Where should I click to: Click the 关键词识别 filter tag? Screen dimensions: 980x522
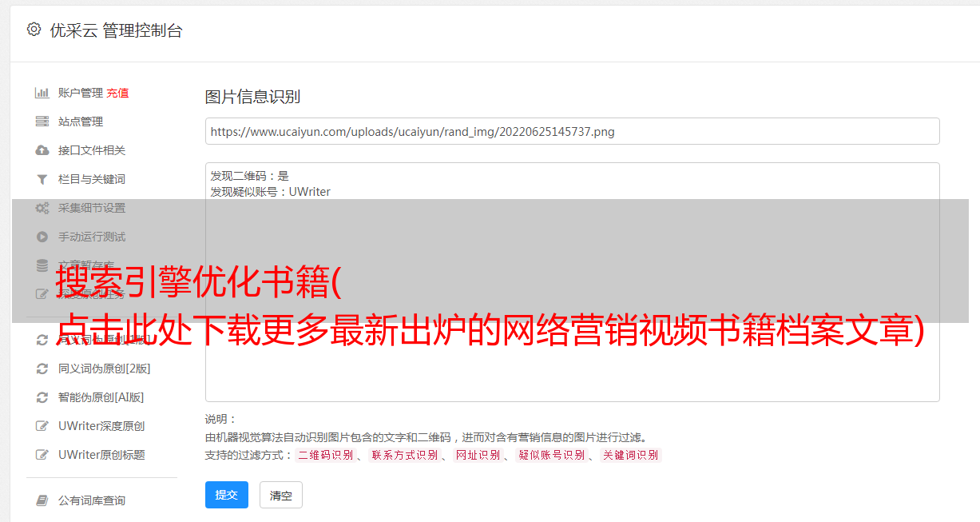coord(630,455)
